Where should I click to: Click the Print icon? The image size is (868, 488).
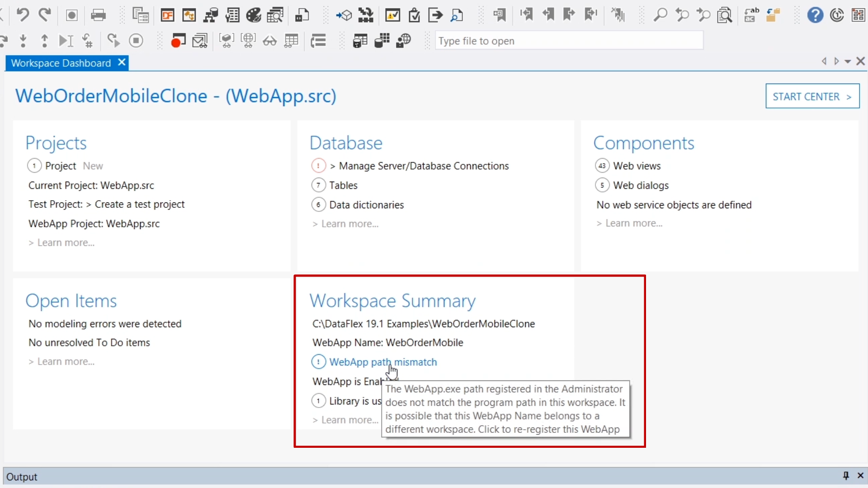[x=98, y=15]
